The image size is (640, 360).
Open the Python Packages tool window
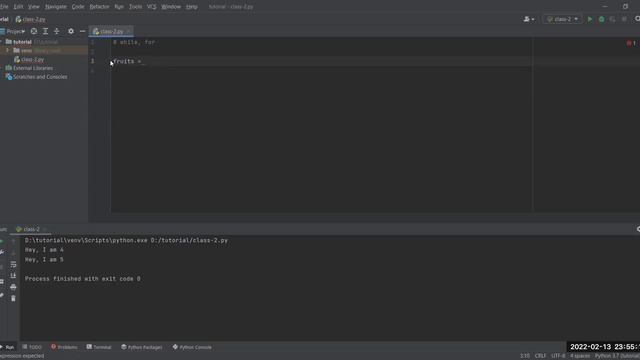142,347
